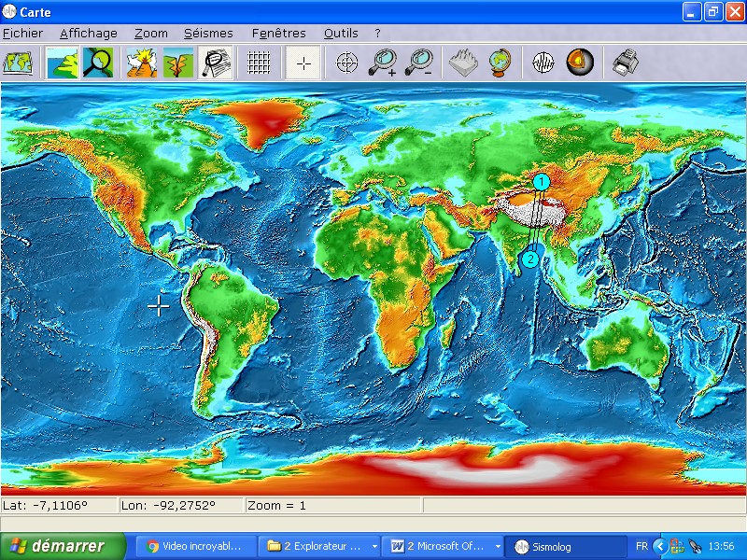Open the démarrer start menu

pos(63,546)
